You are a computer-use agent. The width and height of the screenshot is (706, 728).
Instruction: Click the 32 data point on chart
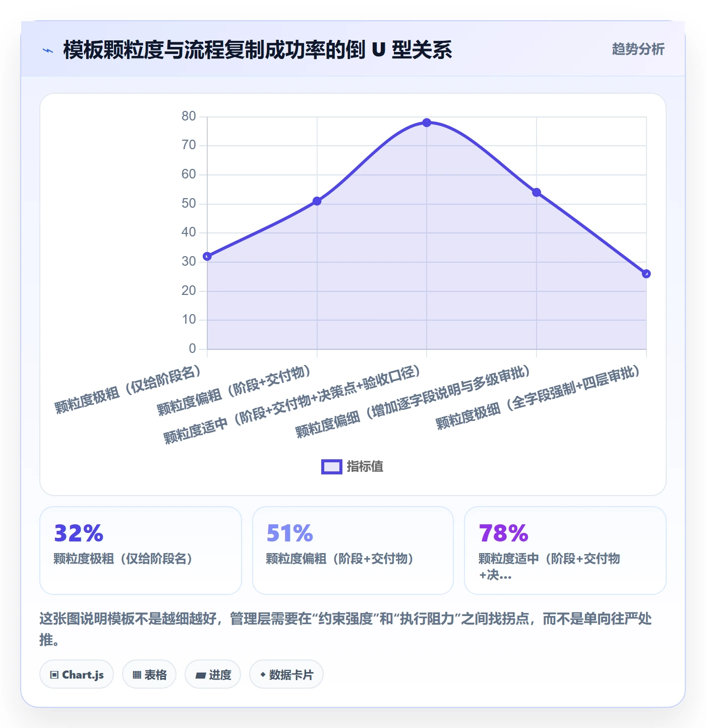tap(207, 256)
